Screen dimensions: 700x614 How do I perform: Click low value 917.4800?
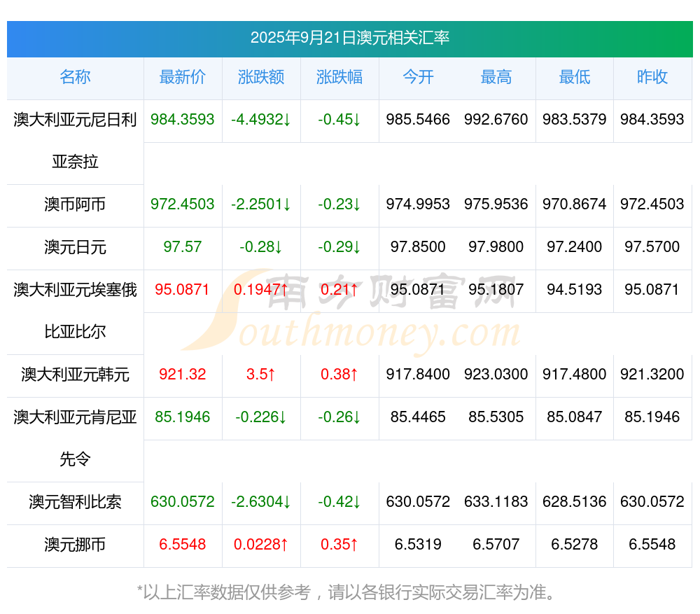click(x=575, y=374)
